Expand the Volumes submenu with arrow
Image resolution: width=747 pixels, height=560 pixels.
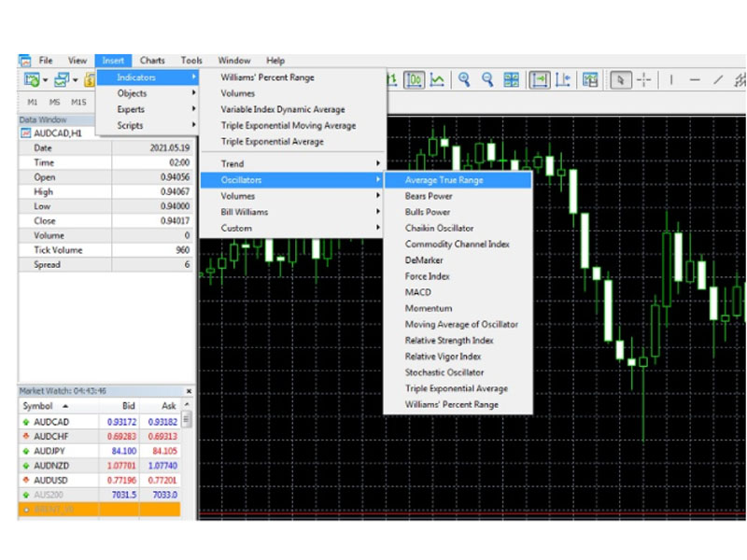coord(291,196)
